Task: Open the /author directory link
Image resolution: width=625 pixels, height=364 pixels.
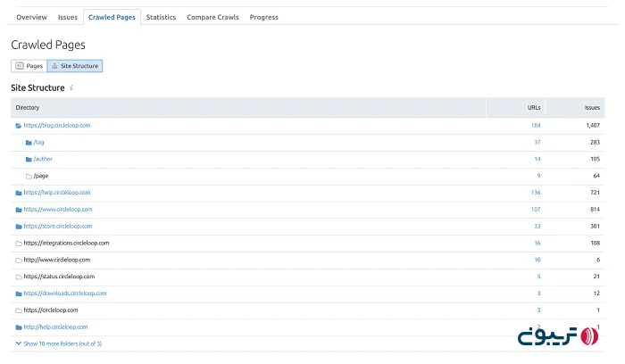Action: pyautogui.click(x=43, y=159)
